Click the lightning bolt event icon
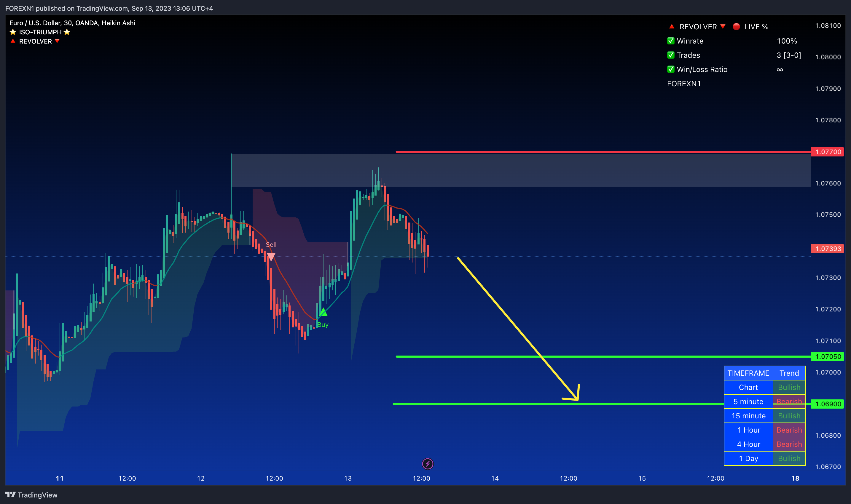Screen dimensions: 851x504 coord(427,464)
